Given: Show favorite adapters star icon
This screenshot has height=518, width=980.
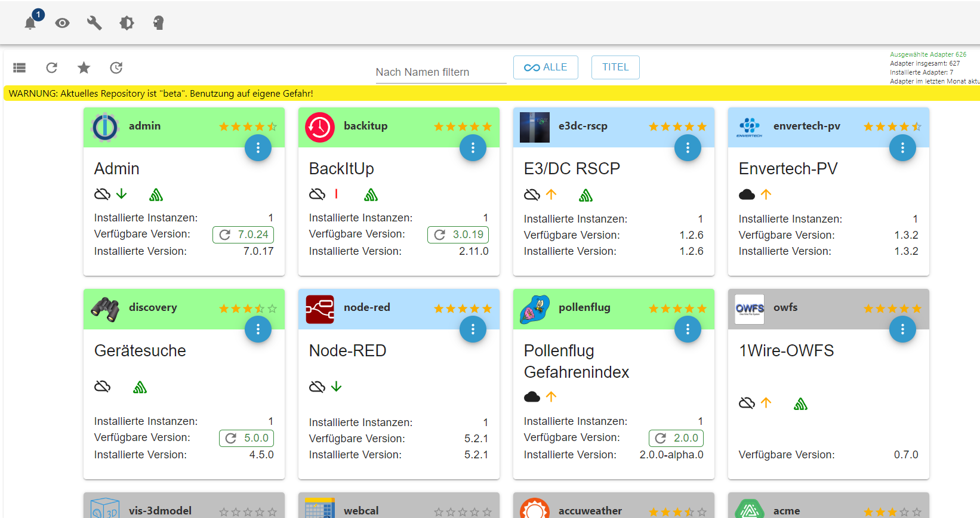Looking at the screenshot, I should pyautogui.click(x=84, y=67).
